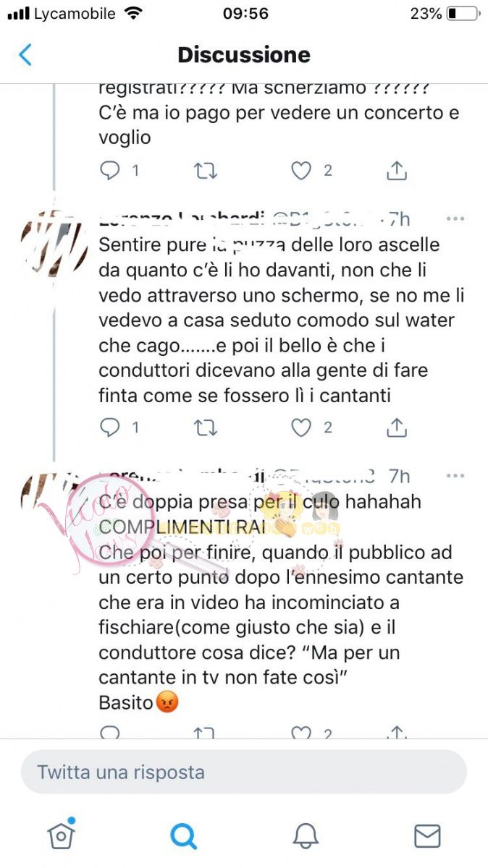Viewport: 488px width, 868px height.
Task: Reply to the tweet ending 'lì i cantanti'
Action: click(110, 427)
